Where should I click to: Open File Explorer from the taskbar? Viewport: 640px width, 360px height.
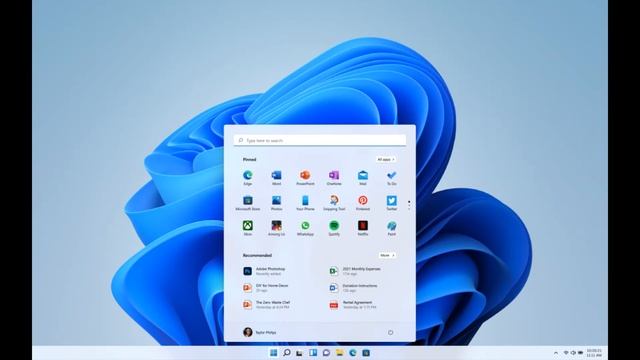[340, 353]
